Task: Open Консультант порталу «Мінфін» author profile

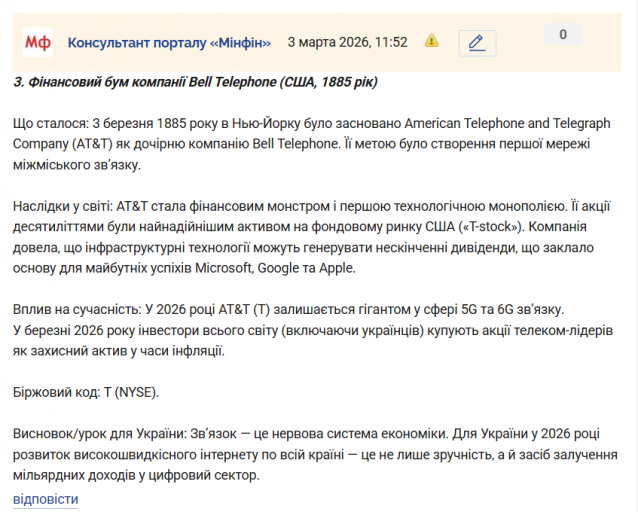Action: click(169, 42)
